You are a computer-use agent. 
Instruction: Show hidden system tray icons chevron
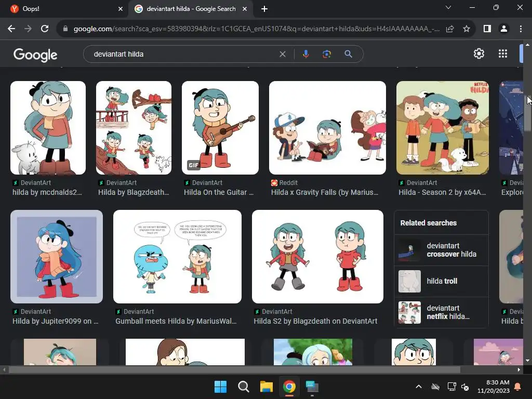pos(419,387)
